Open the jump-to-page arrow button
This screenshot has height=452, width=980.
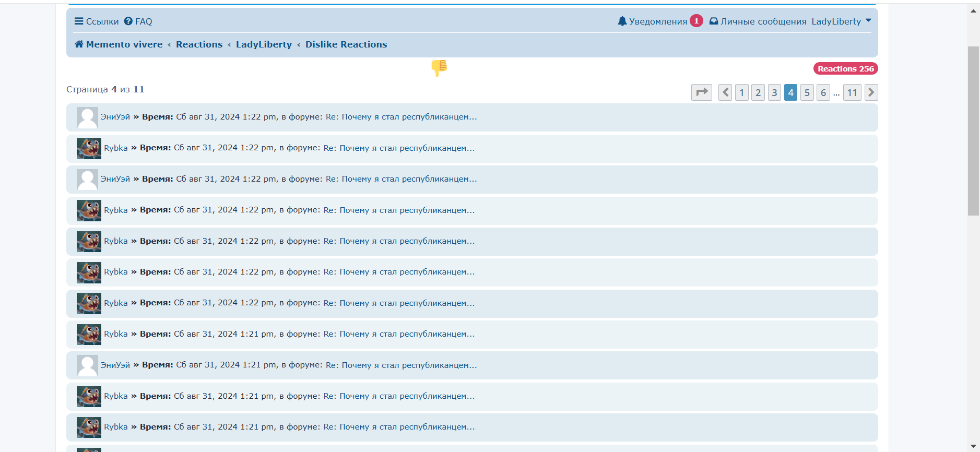click(x=702, y=92)
